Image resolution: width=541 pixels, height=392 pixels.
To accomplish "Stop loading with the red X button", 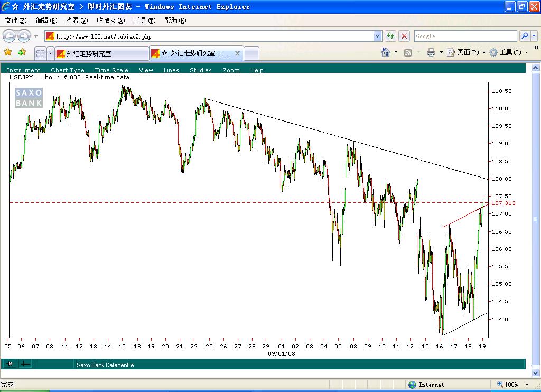I will [404, 36].
